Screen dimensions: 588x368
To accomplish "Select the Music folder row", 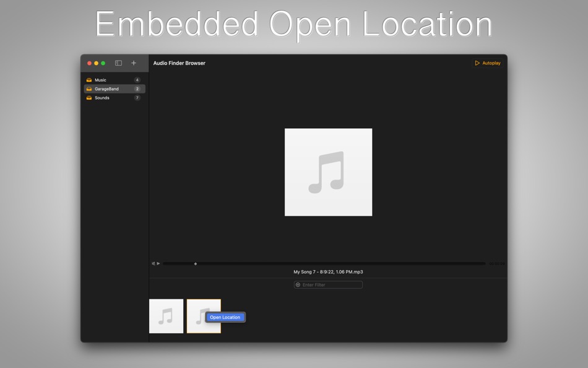I will pos(114,79).
